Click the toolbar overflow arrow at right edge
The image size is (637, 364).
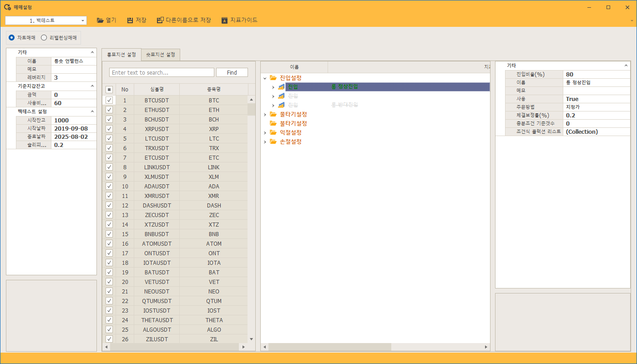[x=632, y=20]
